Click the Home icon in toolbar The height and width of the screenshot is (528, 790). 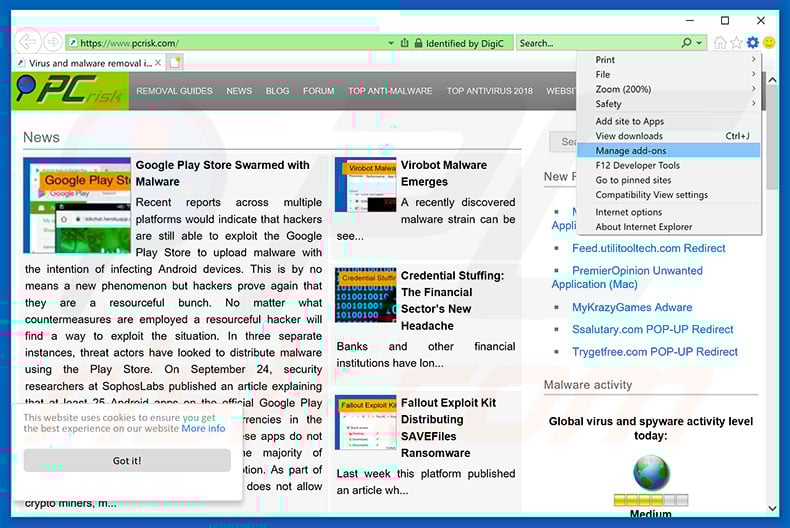(720, 43)
